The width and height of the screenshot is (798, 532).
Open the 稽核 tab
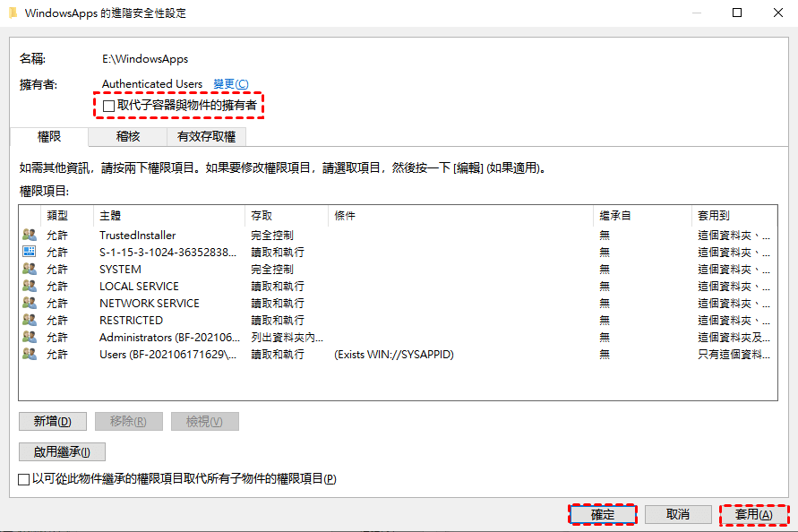tap(128, 136)
